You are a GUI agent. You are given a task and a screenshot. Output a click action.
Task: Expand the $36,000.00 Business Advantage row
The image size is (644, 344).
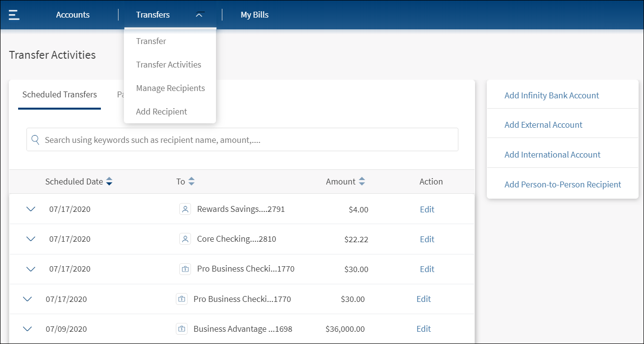coord(27,329)
